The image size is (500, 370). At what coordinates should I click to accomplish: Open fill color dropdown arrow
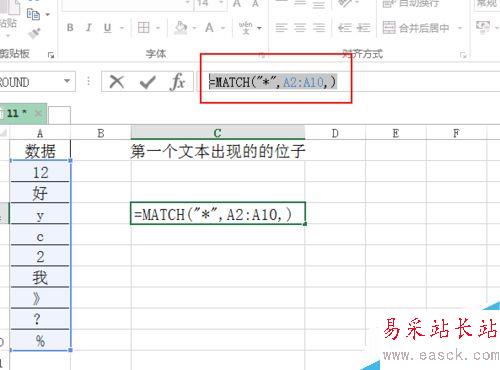coord(194,28)
